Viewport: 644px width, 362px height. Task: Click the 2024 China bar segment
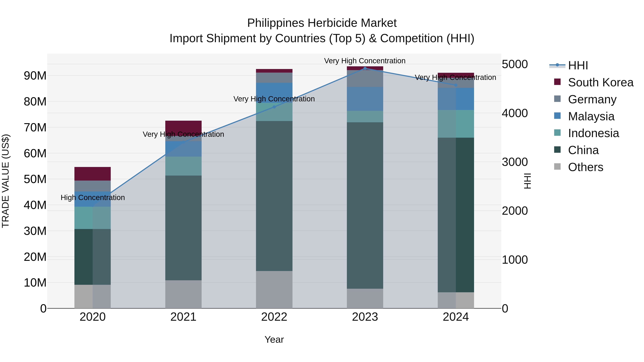tap(456, 215)
